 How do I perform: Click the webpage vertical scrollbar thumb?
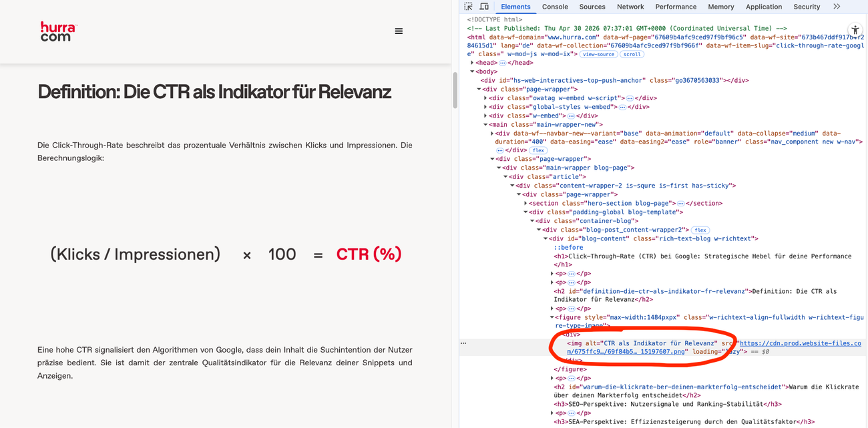[455, 90]
